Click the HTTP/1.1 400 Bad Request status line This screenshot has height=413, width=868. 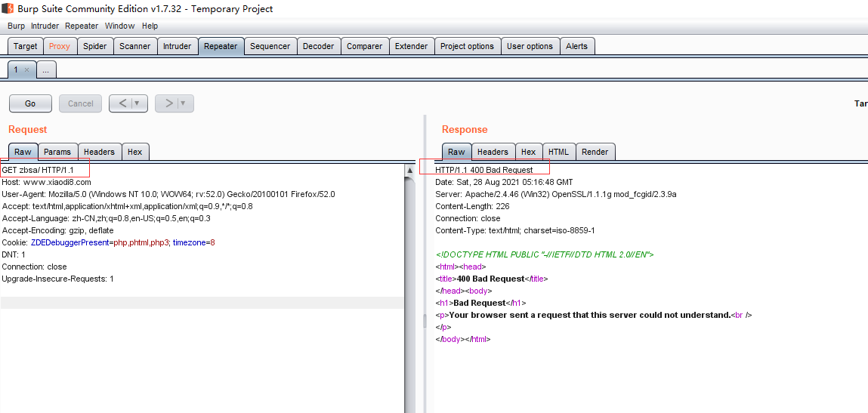point(483,170)
